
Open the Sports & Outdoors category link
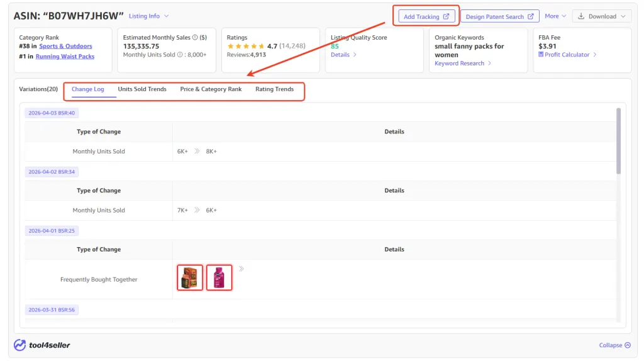pyautogui.click(x=65, y=46)
